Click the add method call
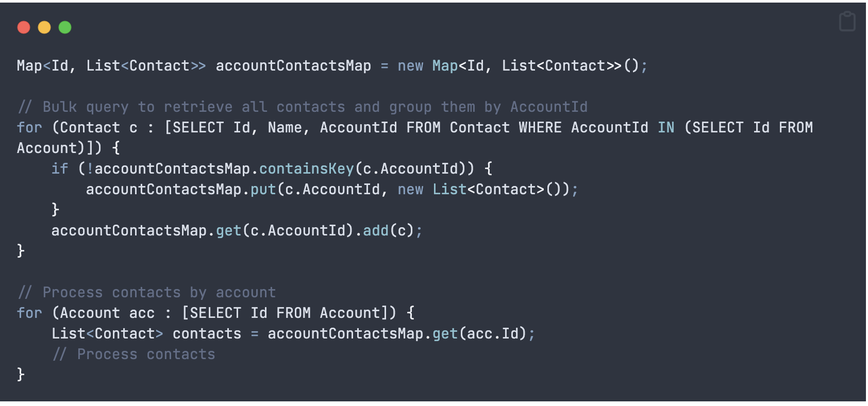The image size is (868, 406). point(375,230)
